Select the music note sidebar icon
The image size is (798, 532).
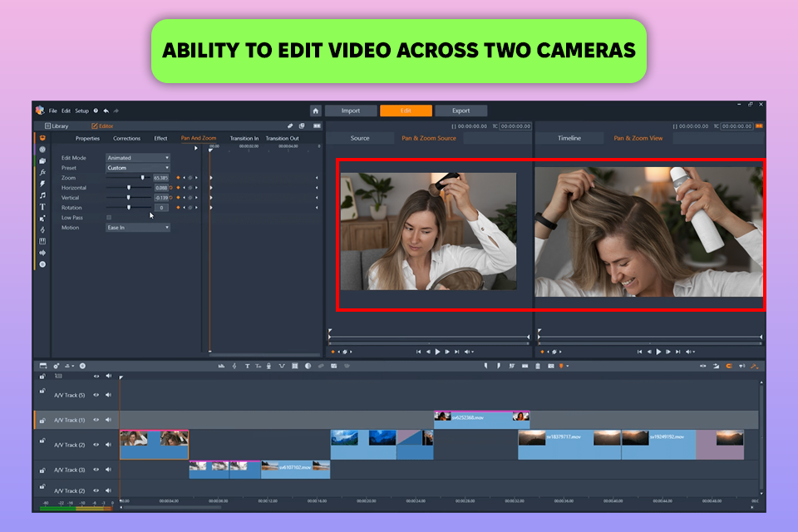(42, 195)
